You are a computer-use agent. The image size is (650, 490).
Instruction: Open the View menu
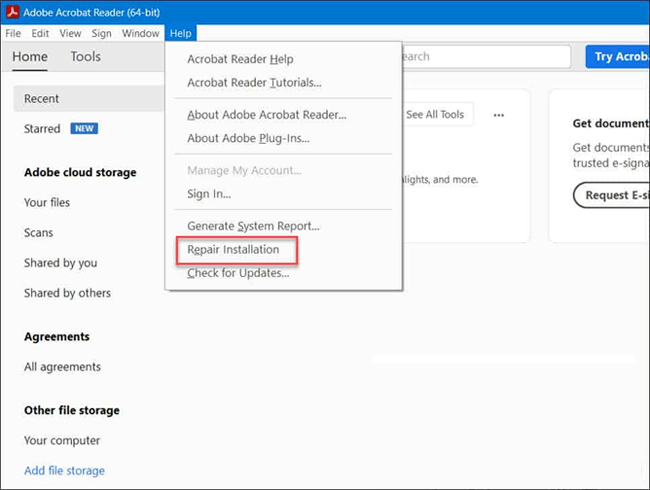(70, 33)
